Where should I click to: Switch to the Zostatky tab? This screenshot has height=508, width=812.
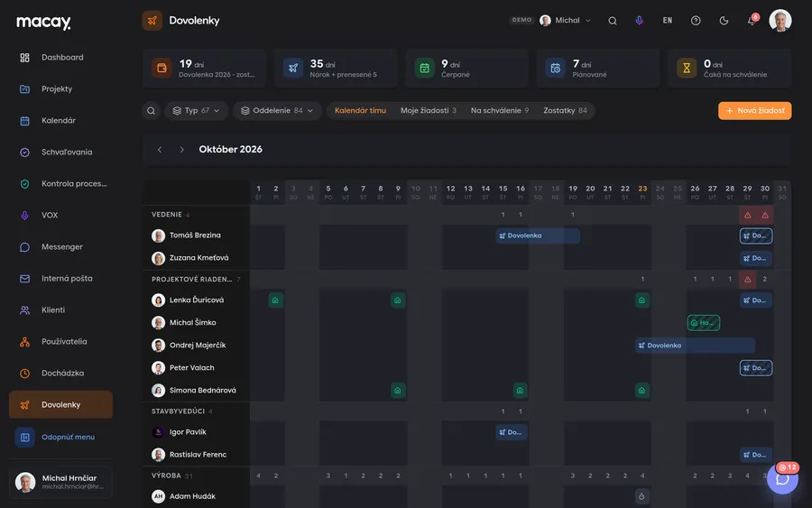[565, 111]
